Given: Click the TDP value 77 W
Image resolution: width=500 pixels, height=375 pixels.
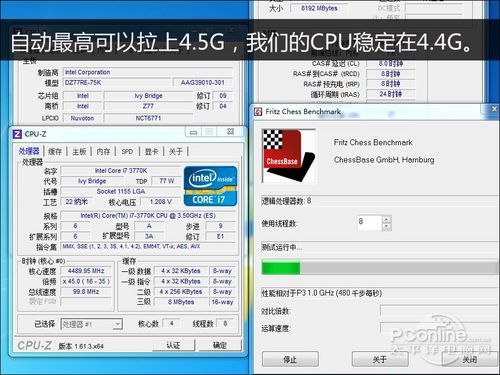Looking at the screenshot, I should pos(166,181).
